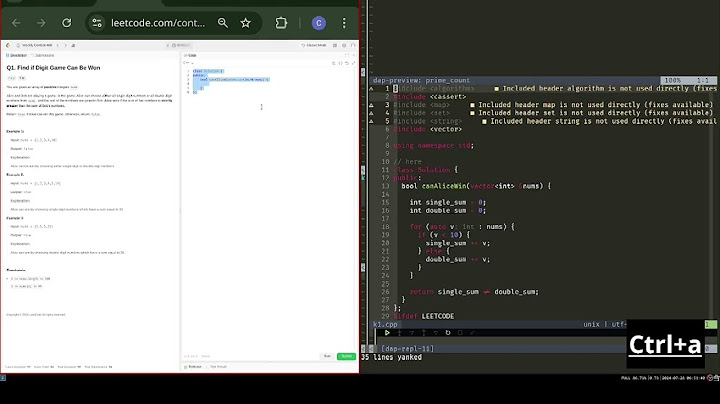The height and width of the screenshot is (404, 720).
Task: Reload the LeetCode page
Action: (x=67, y=23)
